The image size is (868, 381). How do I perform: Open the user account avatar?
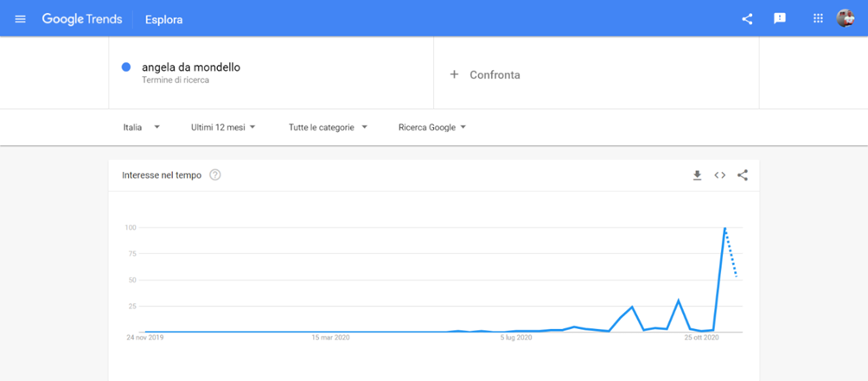[846, 18]
